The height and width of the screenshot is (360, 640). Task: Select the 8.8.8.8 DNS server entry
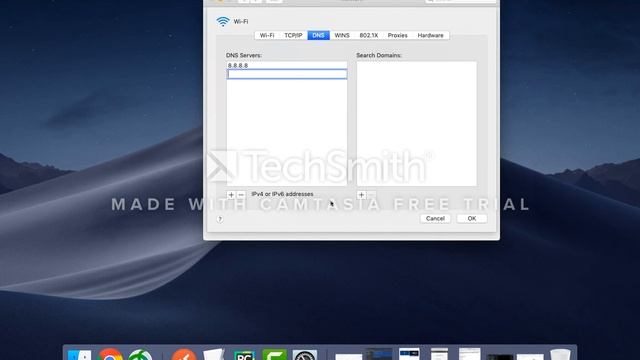point(287,65)
